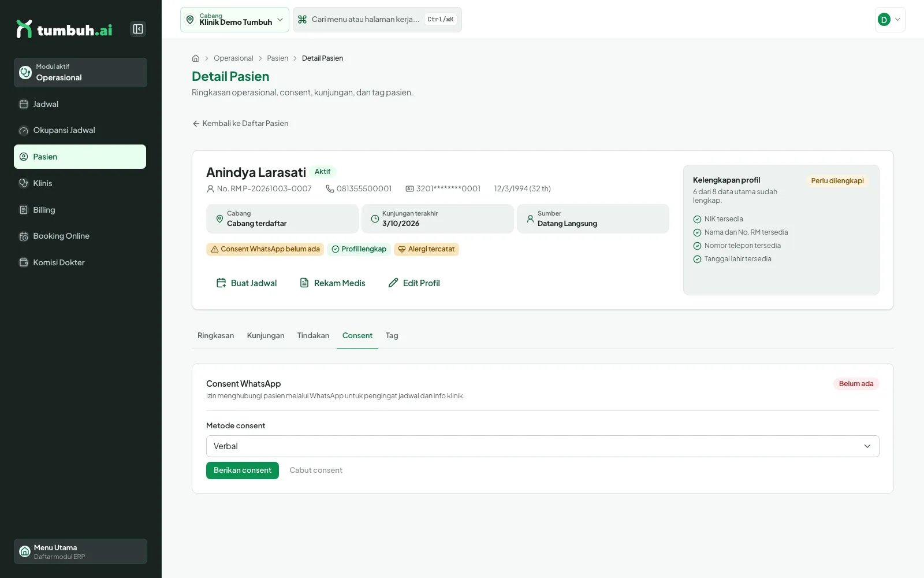This screenshot has width=924, height=578.
Task: Go back via Kembali ke Daftar Pasien
Action: [x=240, y=124]
